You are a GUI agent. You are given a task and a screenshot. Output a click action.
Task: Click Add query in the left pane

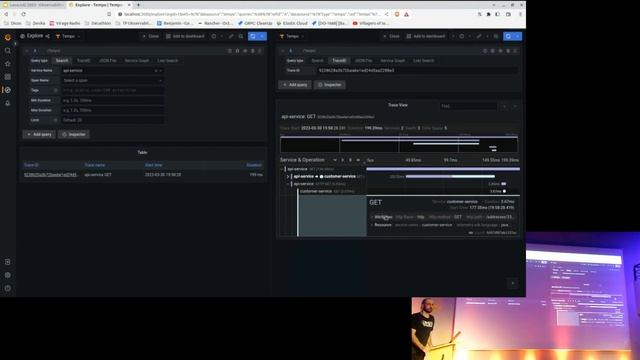point(39,134)
